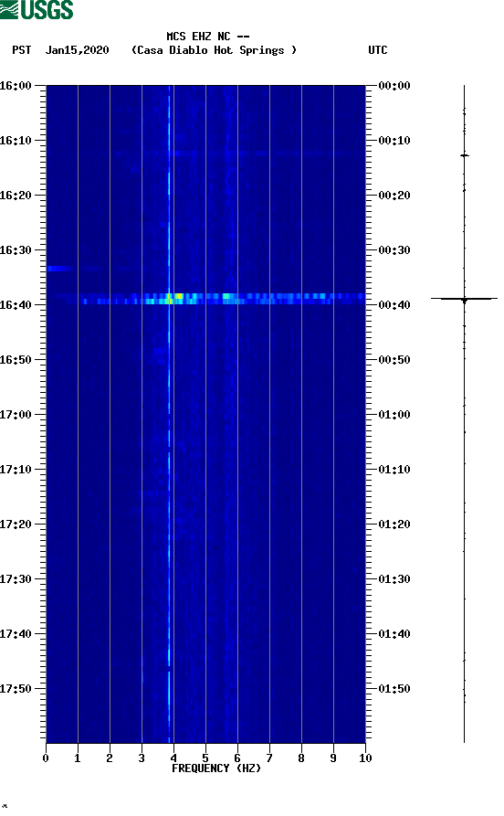Click the 10 Hz frequency tick label

365,758
